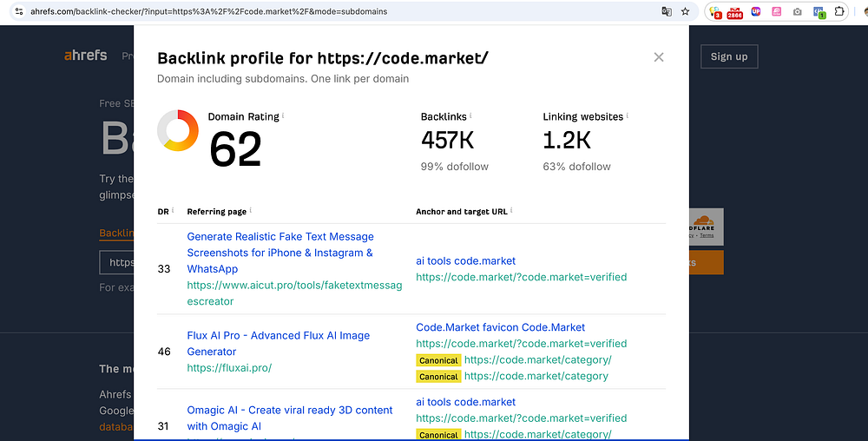Click the Sign up button

tap(728, 56)
